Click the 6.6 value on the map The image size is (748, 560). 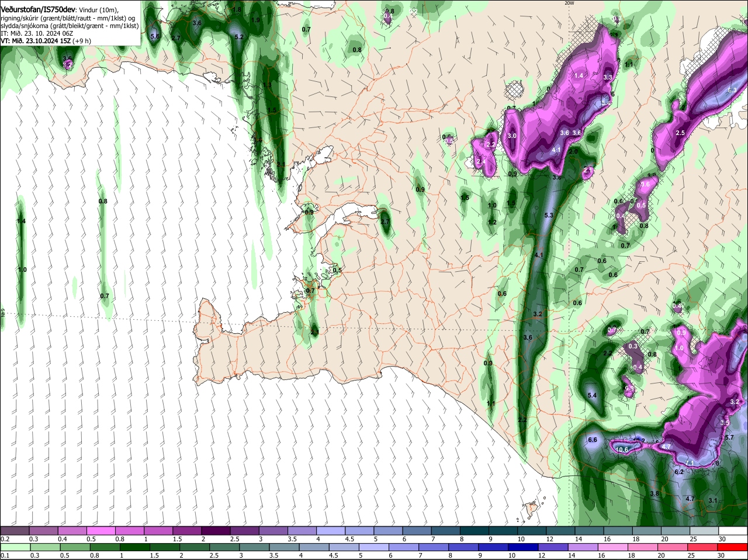(593, 440)
